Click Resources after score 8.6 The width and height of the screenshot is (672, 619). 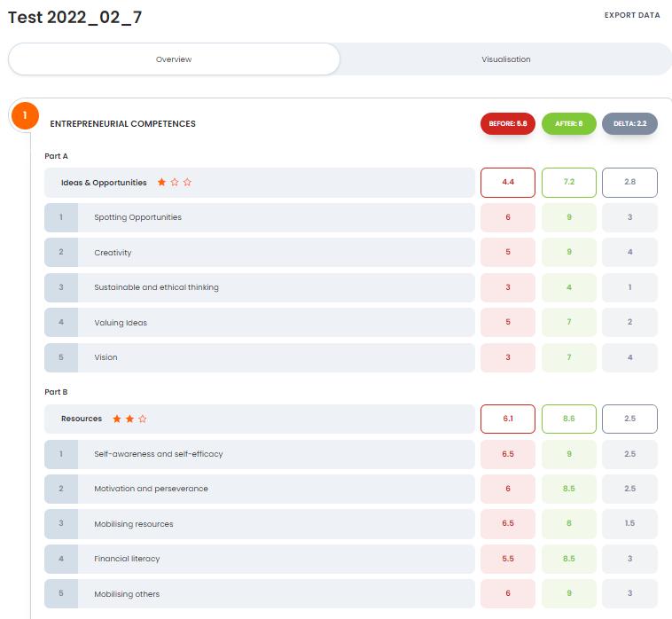point(568,419)
